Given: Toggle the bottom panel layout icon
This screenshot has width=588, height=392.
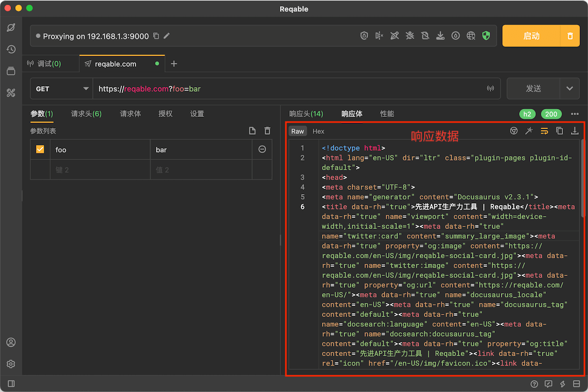Looking at the screenshot, I should click(x=577, y=384).
